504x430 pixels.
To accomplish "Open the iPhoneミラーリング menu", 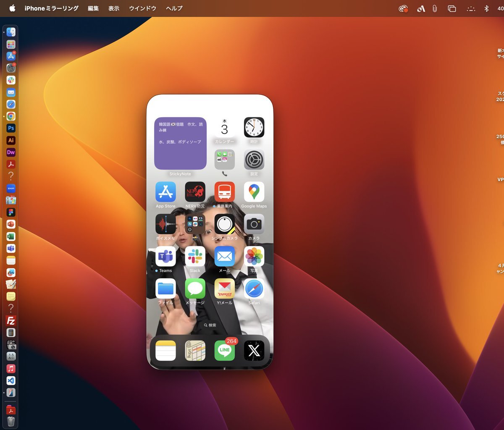I will click(x=52, y=8).
